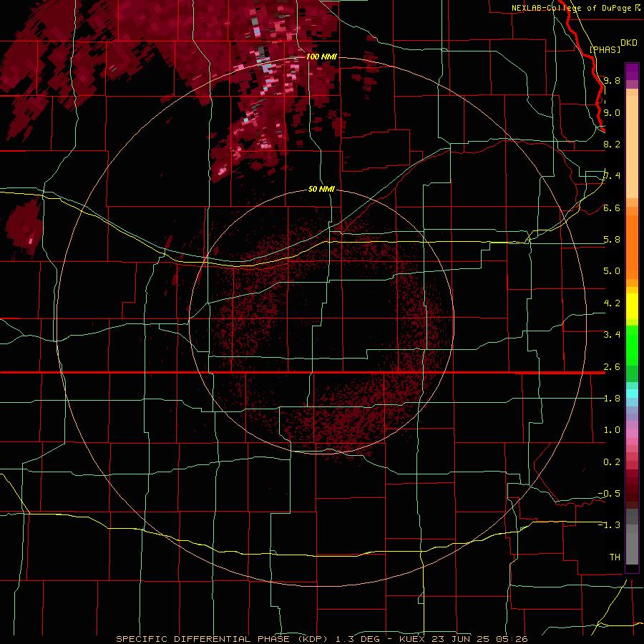Click the [PHAS] label near the scale
644x644 pixels.
(605, 49)
